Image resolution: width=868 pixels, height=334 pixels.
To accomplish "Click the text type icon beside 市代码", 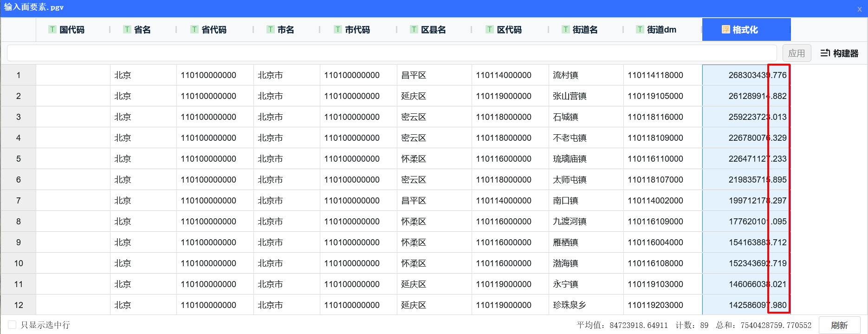I will pos(338,29).
